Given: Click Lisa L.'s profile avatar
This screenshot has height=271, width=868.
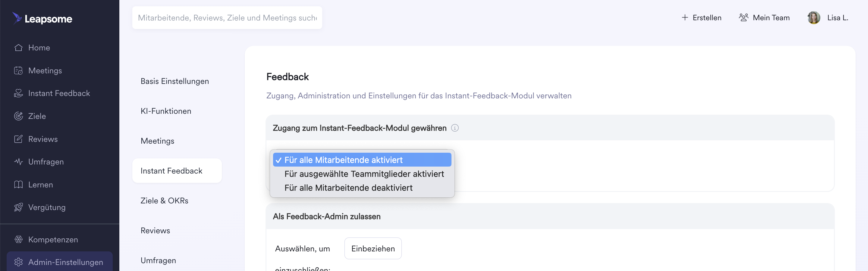Looking at the screenshot, I should tap(814, 18).
